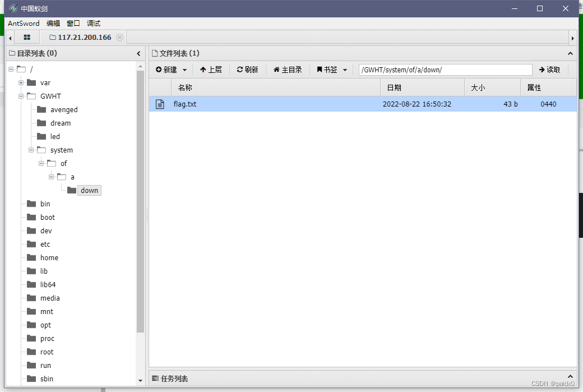Click the right tab-scroll arrow
Image resolution: width=583 pixels, height=392 pixels.
pos(572,38)
